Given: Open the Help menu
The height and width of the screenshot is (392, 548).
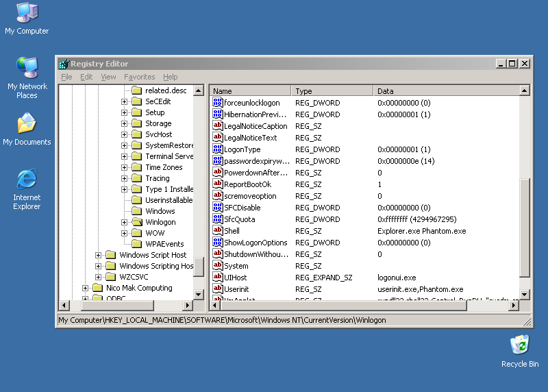Looking at the screenshot, I should 170,77.
